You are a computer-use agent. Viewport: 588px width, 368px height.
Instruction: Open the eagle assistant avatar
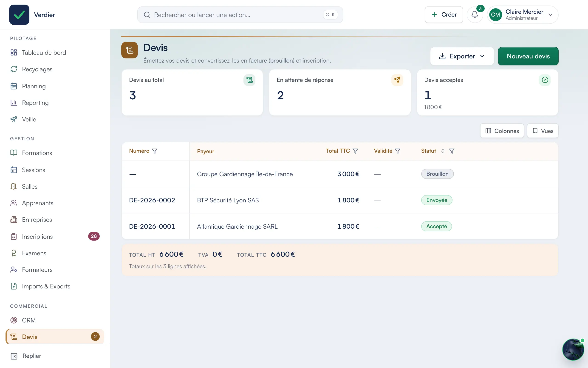coord(573,350)
